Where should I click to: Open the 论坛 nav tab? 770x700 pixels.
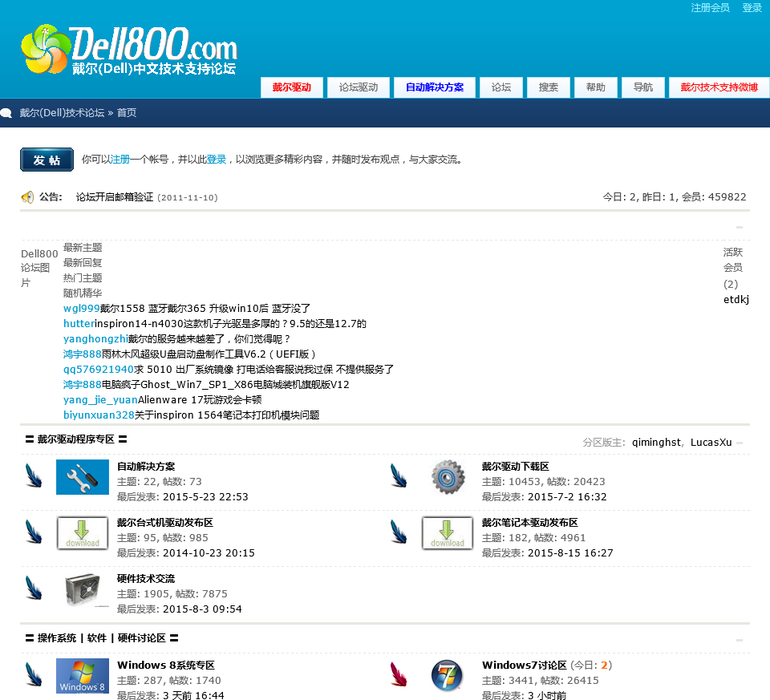tap(500, 87)
